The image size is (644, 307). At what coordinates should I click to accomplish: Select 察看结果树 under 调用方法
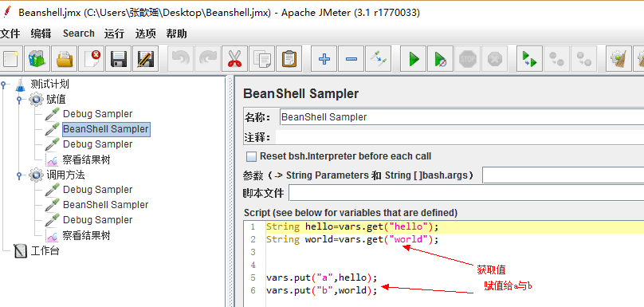pyautogui.click(x=86, y=235)
